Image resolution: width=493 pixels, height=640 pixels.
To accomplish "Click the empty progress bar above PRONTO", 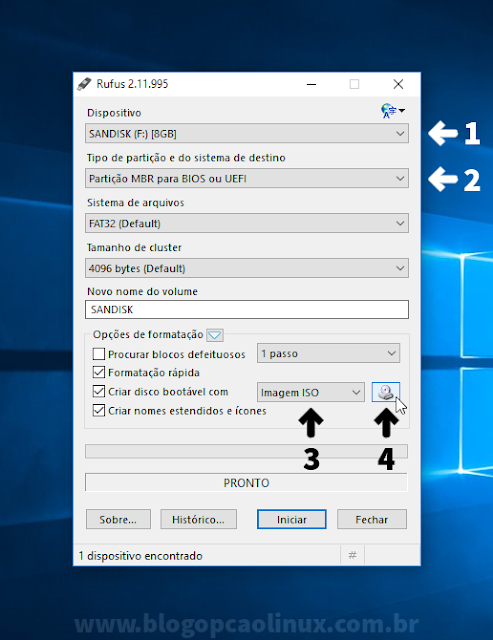I will pyautogui.click(x=246, y=451).
